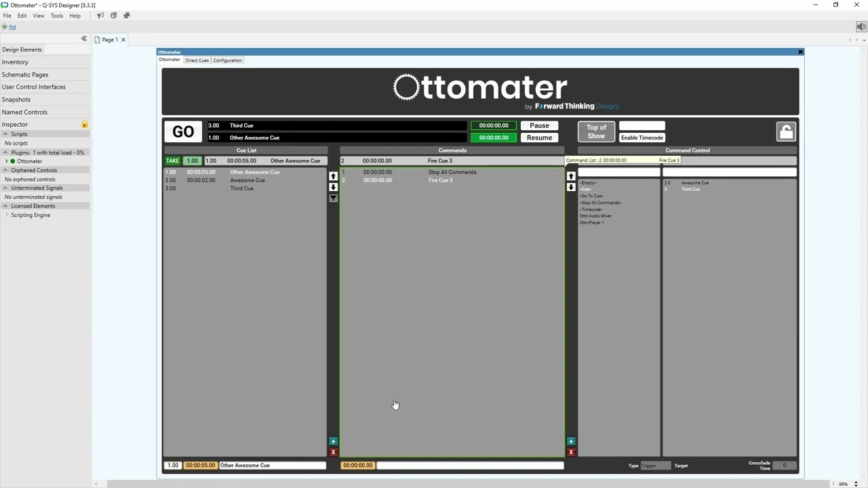Open the plugins puzzle-piece toolbar icon

pos(126,16)
